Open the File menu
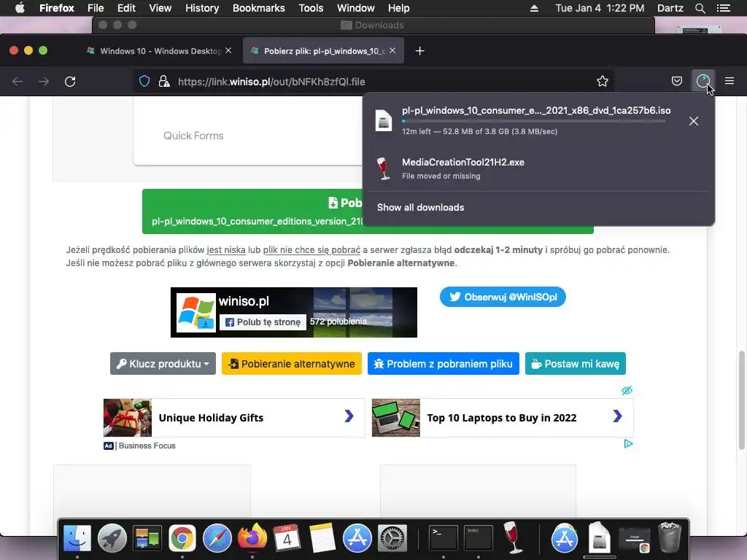747x560 pixels. [96, 8]
